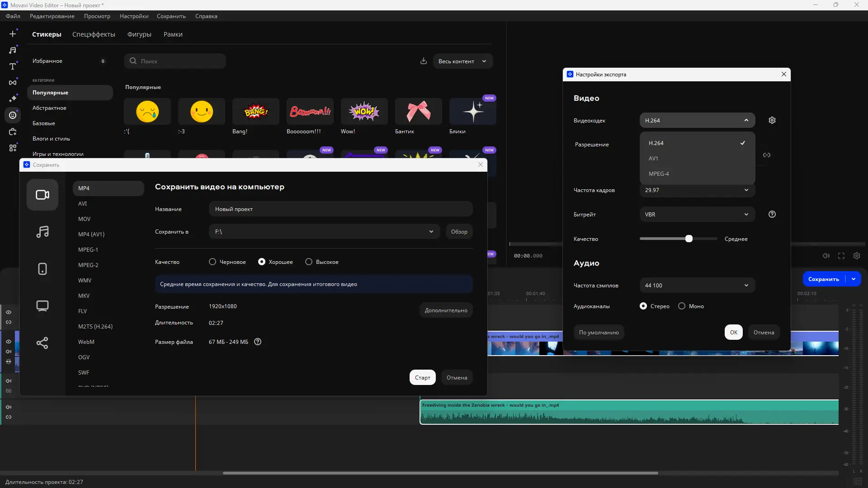Click the download stickers icon
This screenshot has width=868, height=488.
424,61
